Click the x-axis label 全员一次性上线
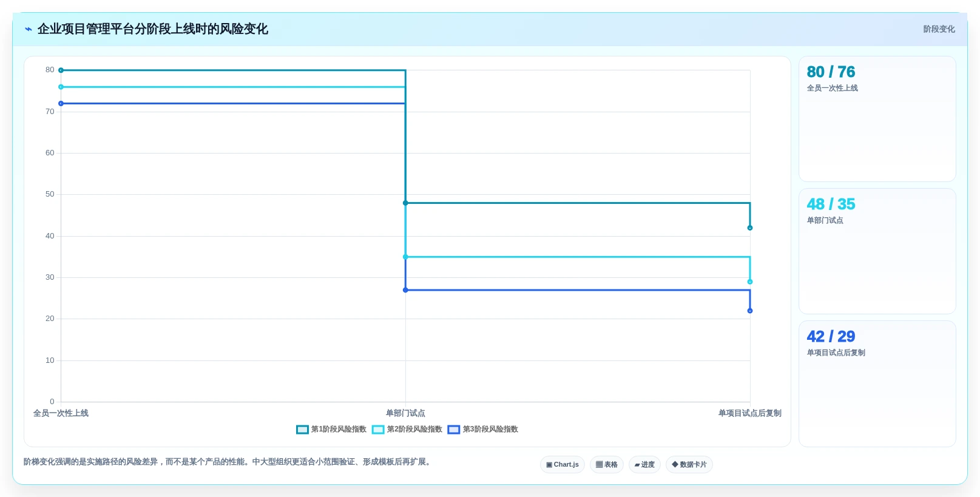Viewport: 980px width, 497px height. 61,413
